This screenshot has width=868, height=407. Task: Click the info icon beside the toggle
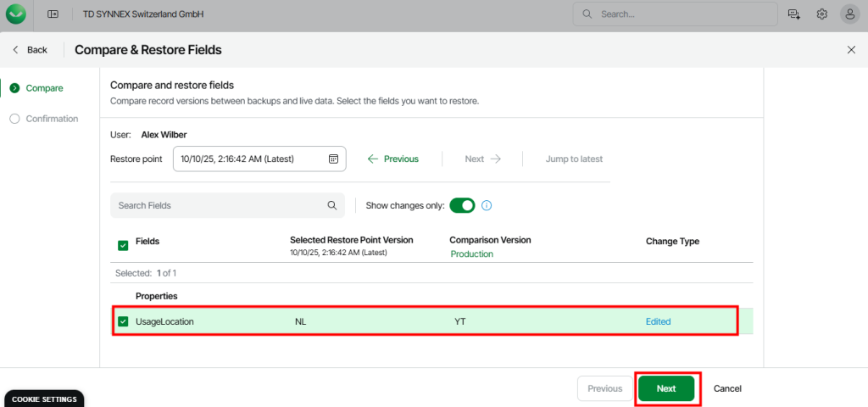point(487,205)
